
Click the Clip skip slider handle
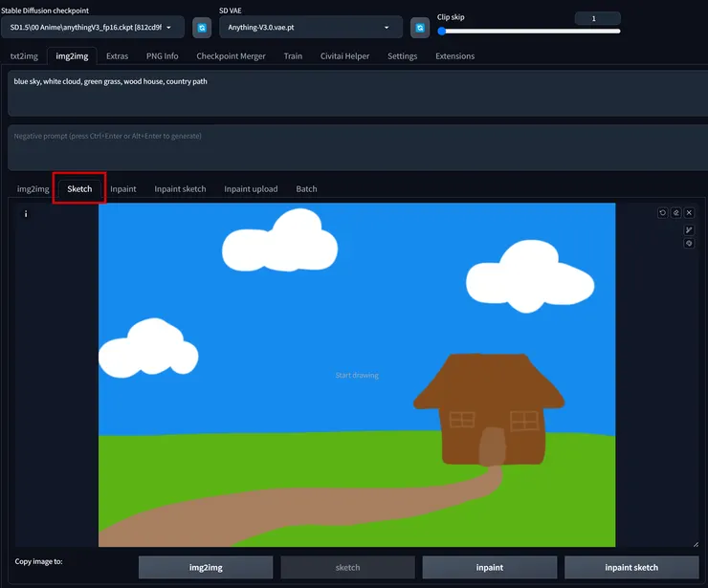[442, 32]
